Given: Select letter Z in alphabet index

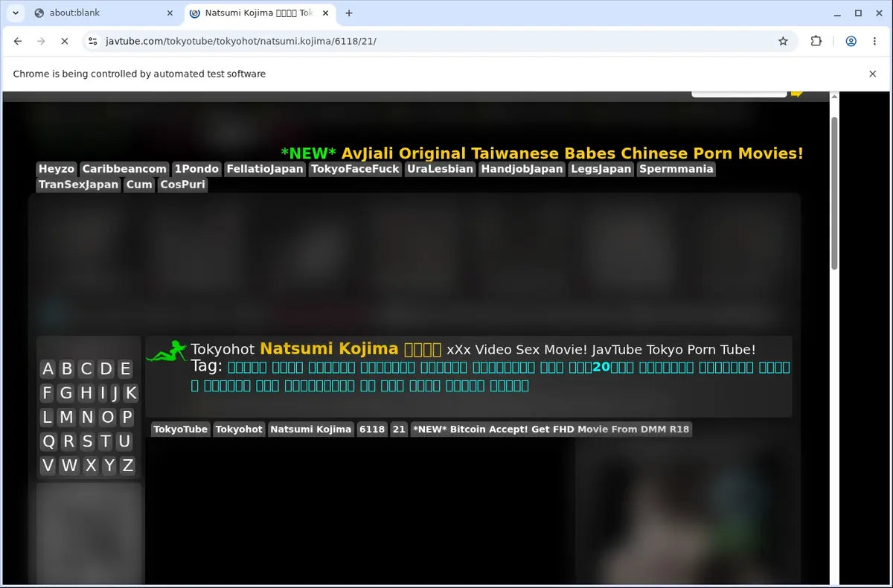Looking at the screenshot, I should 128,465.
